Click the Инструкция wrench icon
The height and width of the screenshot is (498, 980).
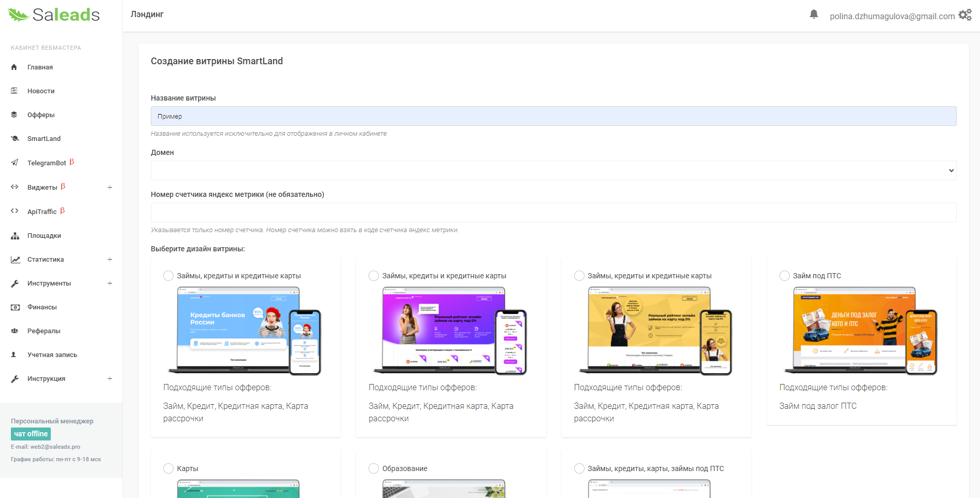15,379
